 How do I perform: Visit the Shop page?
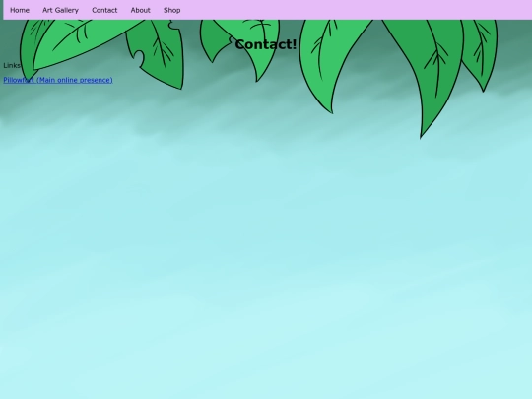[172, 10]
